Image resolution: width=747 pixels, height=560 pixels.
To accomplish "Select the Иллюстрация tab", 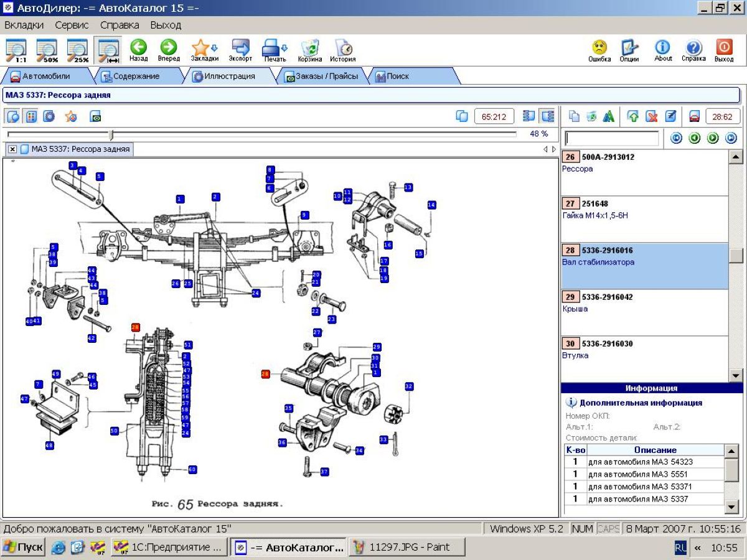I will pos(230,76).
